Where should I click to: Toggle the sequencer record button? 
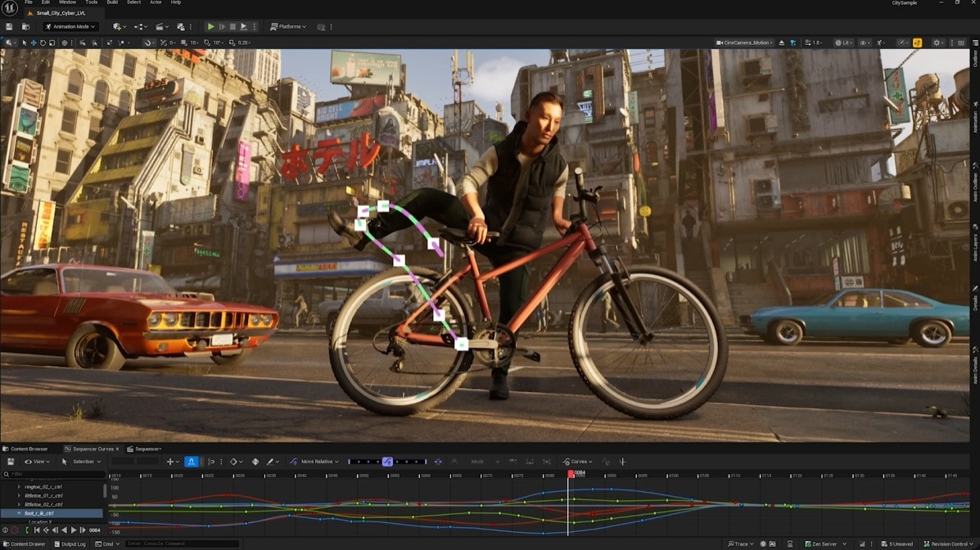[x=15, y=530]
